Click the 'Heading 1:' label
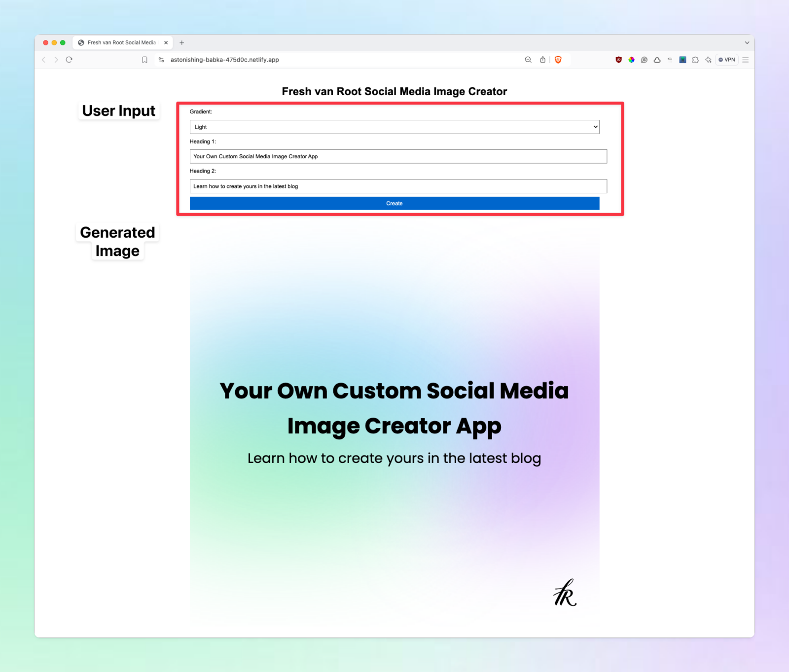The width and height of the screenshot is (789, 672). click(x=203, y=141)
